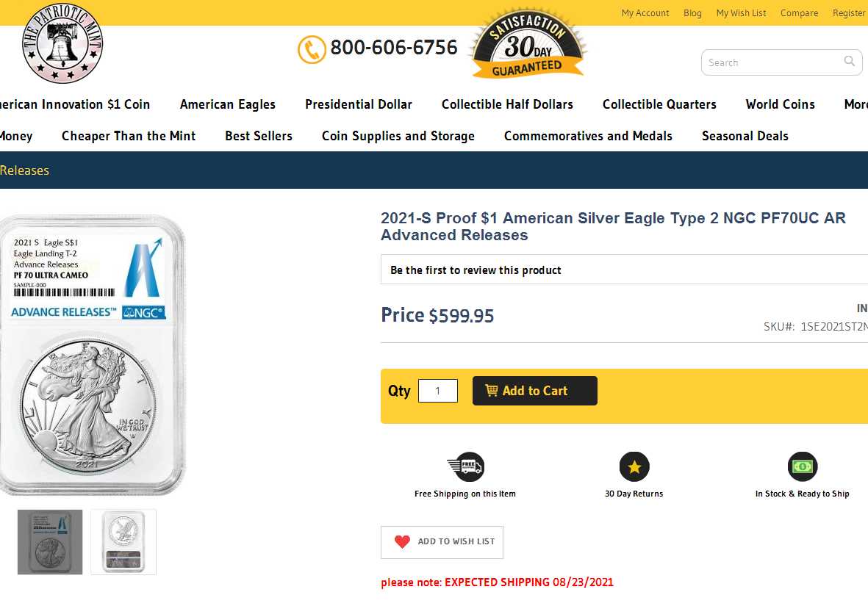Click the In Stock cash icon
This screenshot has height=606, width=868.
pyautogui.click(x=803, y=466)
